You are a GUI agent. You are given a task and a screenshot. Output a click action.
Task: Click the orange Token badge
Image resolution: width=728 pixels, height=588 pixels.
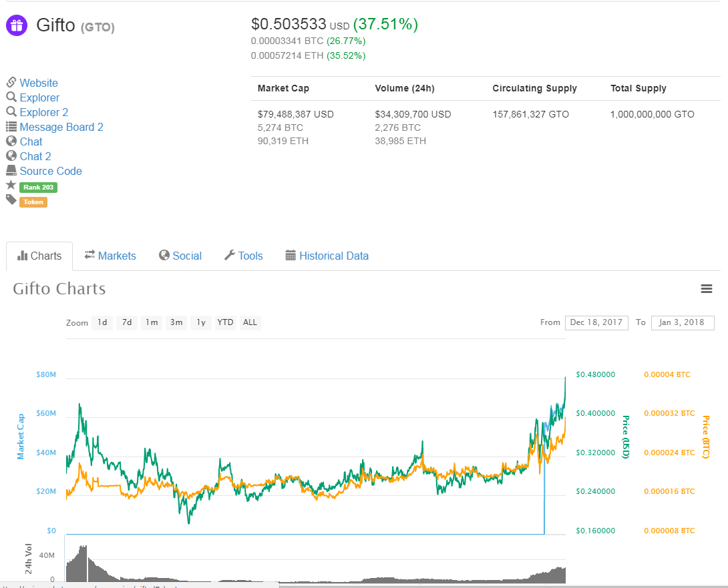pyautogui.click(x=33, y=202)
